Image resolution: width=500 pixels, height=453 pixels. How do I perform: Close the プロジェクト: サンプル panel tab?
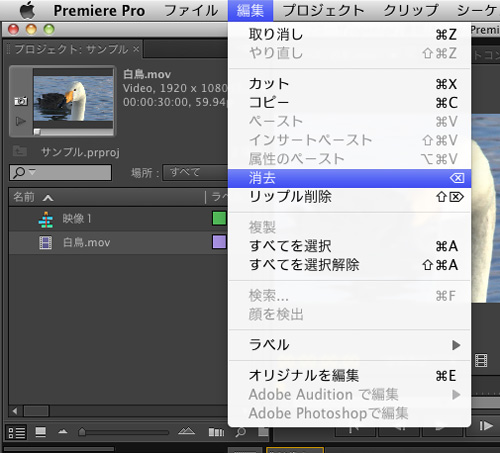pyautogui.click(x=136, y=49)
